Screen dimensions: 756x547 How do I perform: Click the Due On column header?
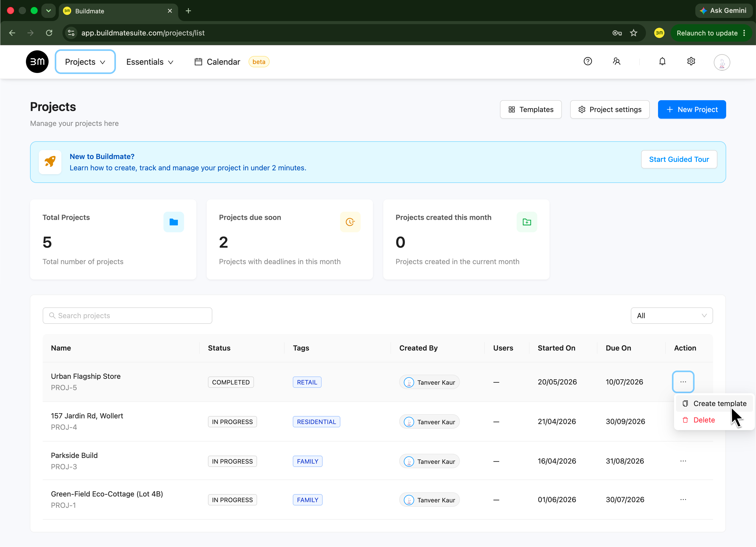coord(618,348)
